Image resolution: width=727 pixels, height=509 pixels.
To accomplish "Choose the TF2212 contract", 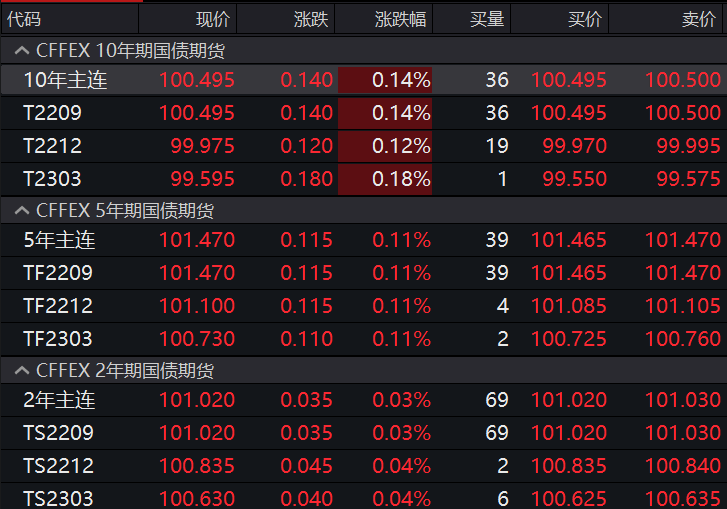I will pos(58,306).
